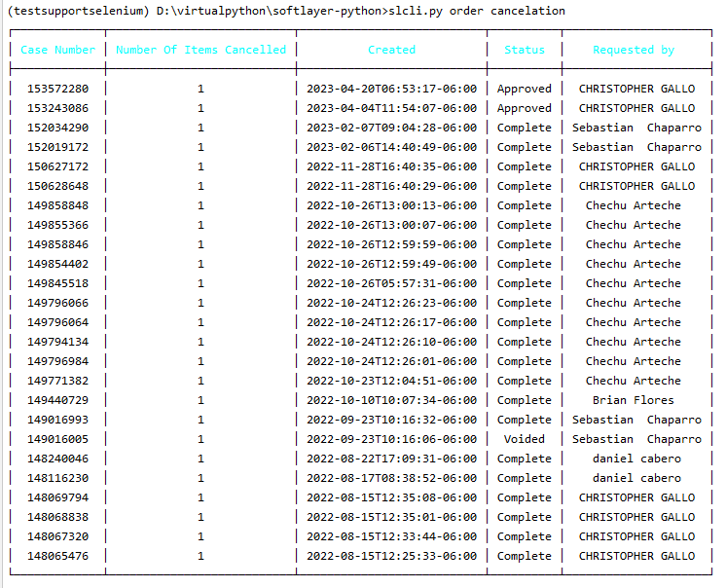This screenshot has width=726, height=588.
Task: Click Sebastian Chaparro in row 152019172
Action: (x=636, y=147)
